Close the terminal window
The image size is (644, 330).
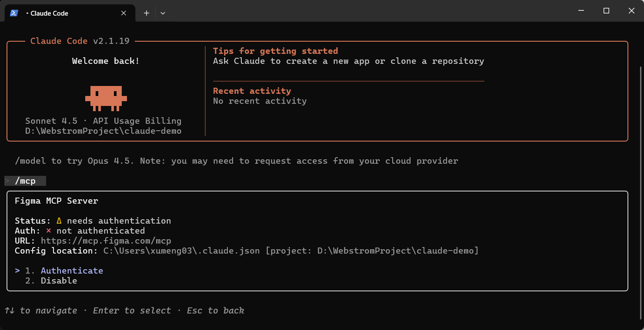coord(631,11)
